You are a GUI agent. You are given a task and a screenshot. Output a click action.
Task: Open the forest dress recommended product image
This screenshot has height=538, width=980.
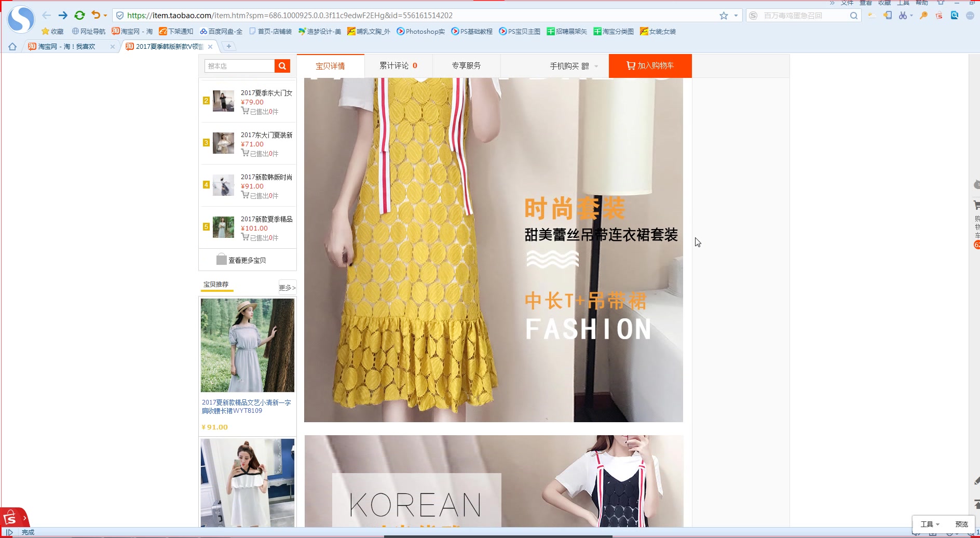pos(248,345)
